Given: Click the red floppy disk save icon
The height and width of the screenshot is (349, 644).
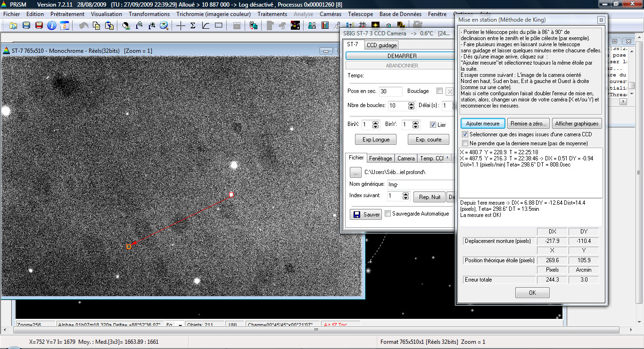Looking at the screenshot, I should click(x=39, y=25).
